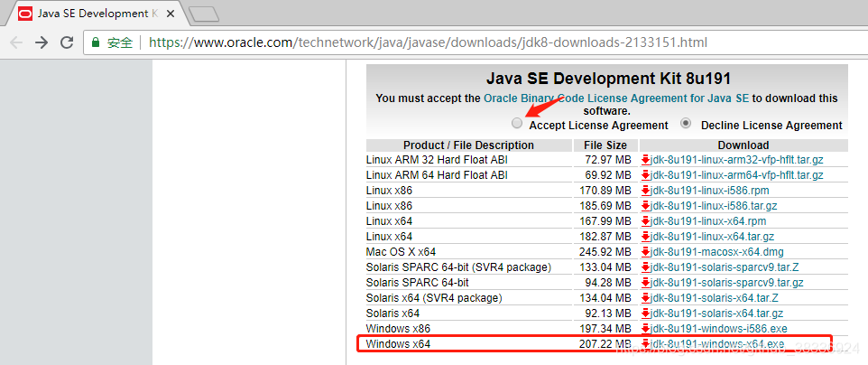Click the Windows x64 row label
Screen dimensions: 868x365
(x=398, y=344)
